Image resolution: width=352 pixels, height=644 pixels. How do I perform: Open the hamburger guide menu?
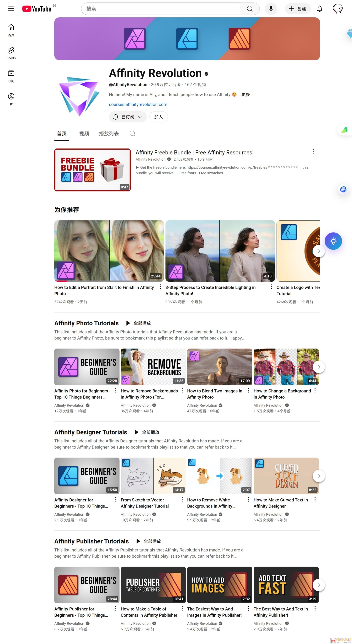coord(11,9)
